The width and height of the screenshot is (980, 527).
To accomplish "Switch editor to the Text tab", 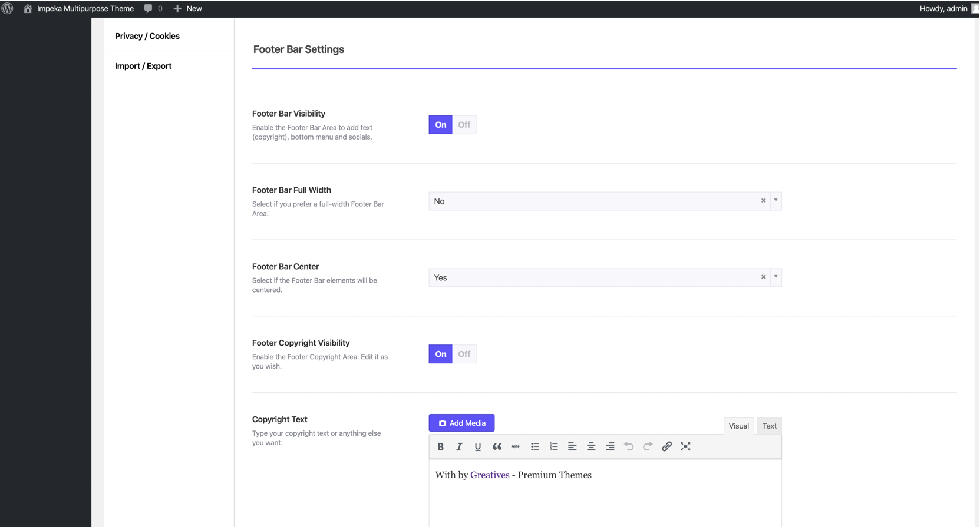I will (x=769, y=426).
